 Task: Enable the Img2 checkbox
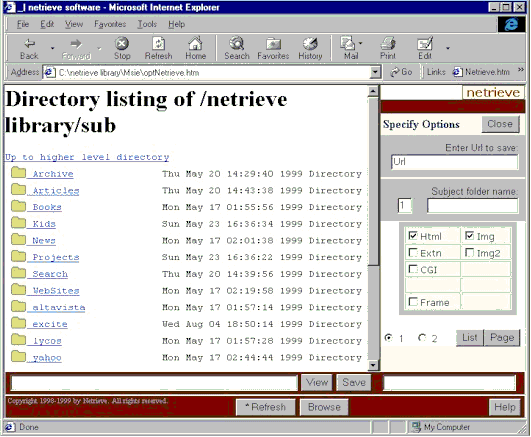click(469, 252)
